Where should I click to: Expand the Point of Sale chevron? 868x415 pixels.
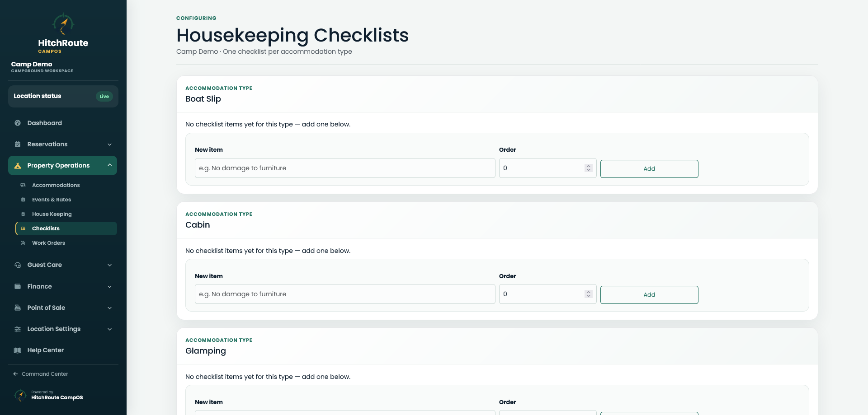click(x=109, y=308)
